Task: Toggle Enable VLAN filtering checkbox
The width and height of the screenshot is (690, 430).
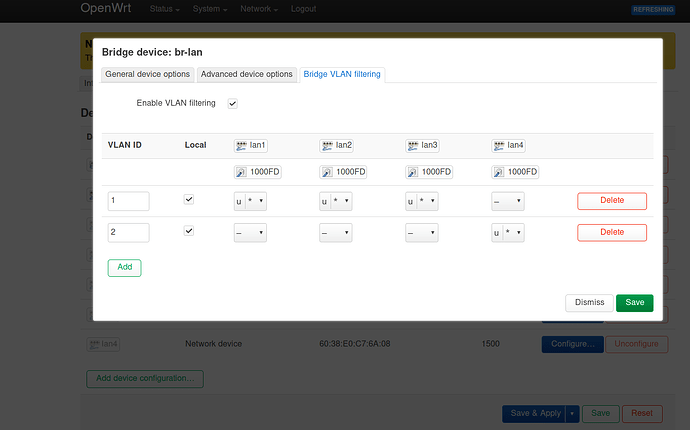Action: pyautogui.click(x=232, y=103)
